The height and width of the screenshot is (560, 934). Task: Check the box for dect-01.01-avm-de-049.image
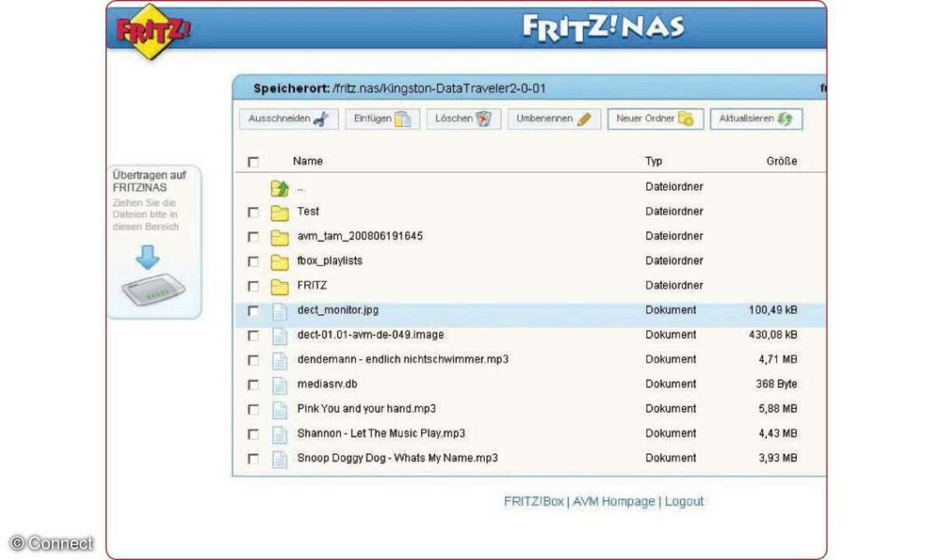tap(253, 335)
